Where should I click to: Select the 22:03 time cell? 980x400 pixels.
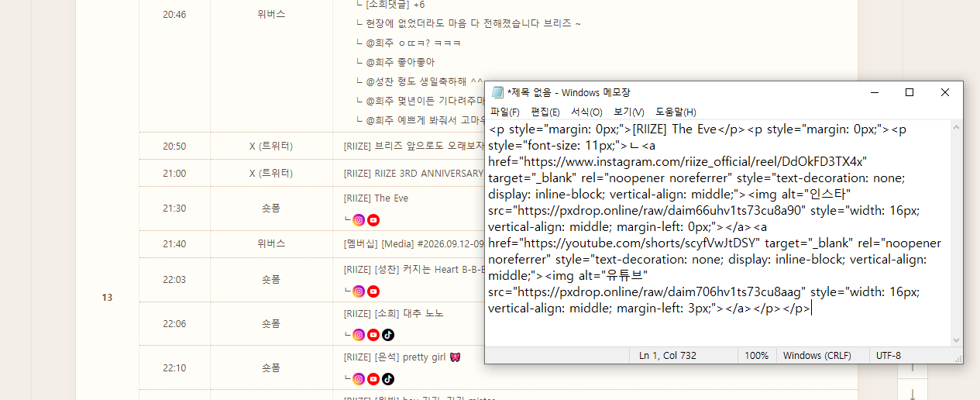pos(174,279)
